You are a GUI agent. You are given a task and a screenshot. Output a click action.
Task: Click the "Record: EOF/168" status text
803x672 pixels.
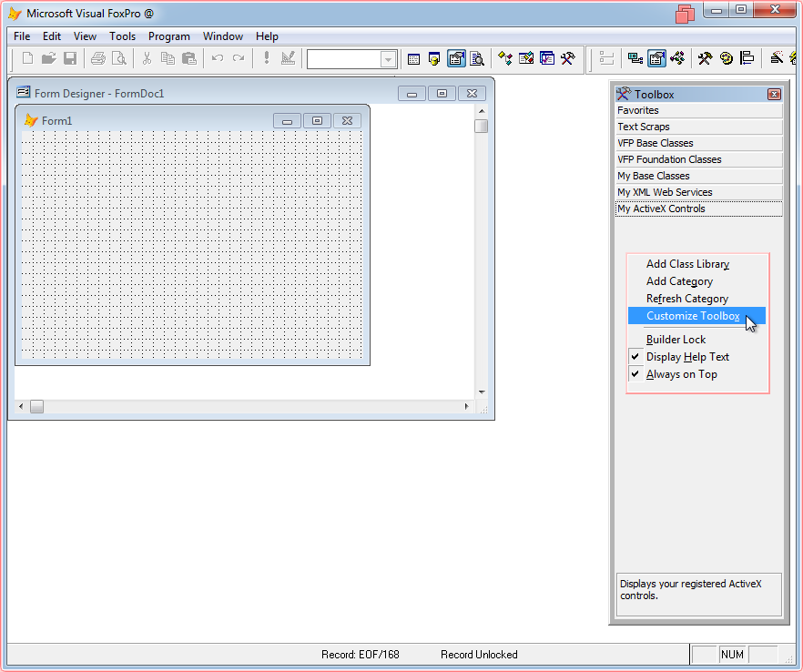(360, 655)
